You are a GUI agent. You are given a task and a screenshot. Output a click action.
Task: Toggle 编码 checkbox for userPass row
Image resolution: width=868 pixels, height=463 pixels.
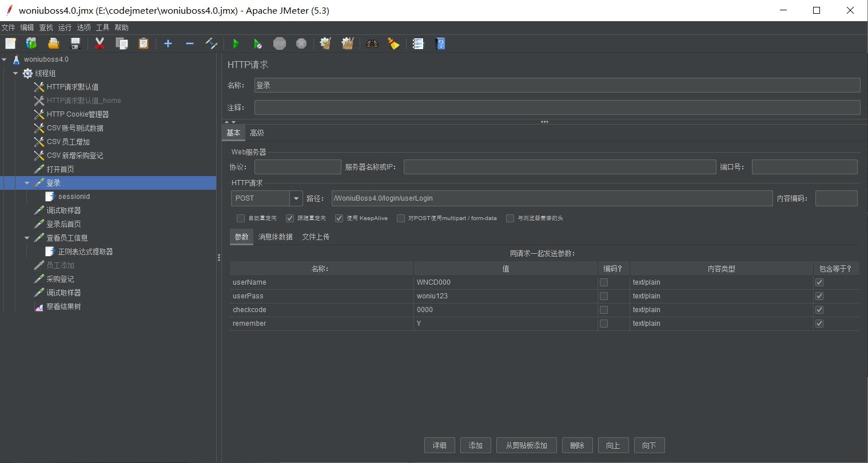click(x=604, y=296)
